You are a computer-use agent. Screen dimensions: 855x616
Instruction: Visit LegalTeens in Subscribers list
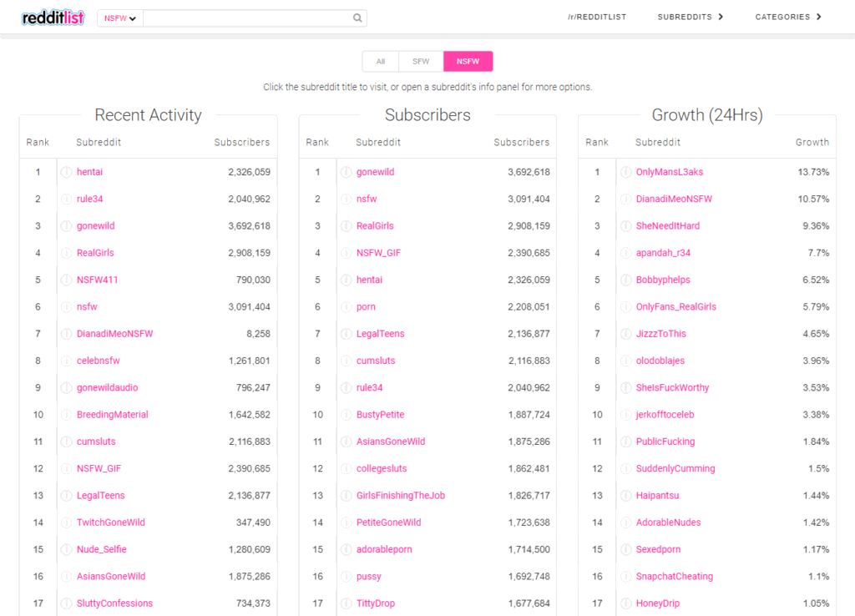pos(381,334)
